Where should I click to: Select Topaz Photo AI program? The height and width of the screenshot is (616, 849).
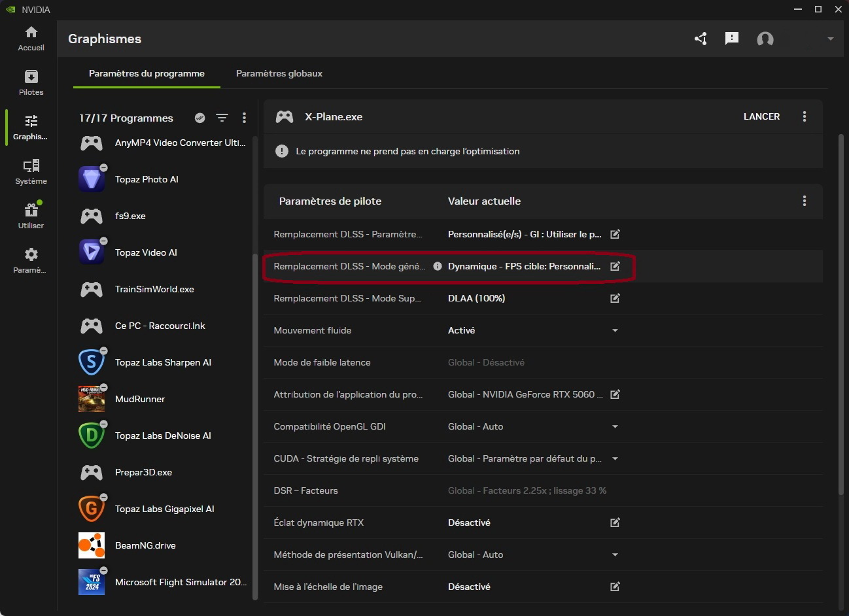tap(162, 179)
